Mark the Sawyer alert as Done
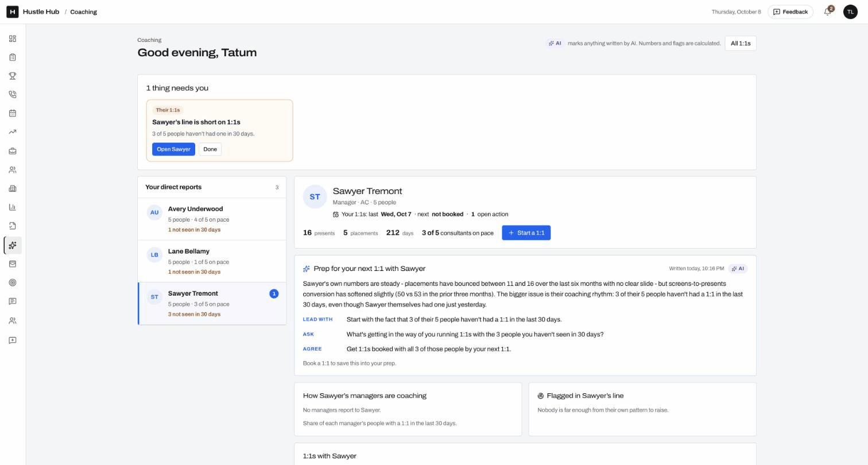 [x=210, y=149]
